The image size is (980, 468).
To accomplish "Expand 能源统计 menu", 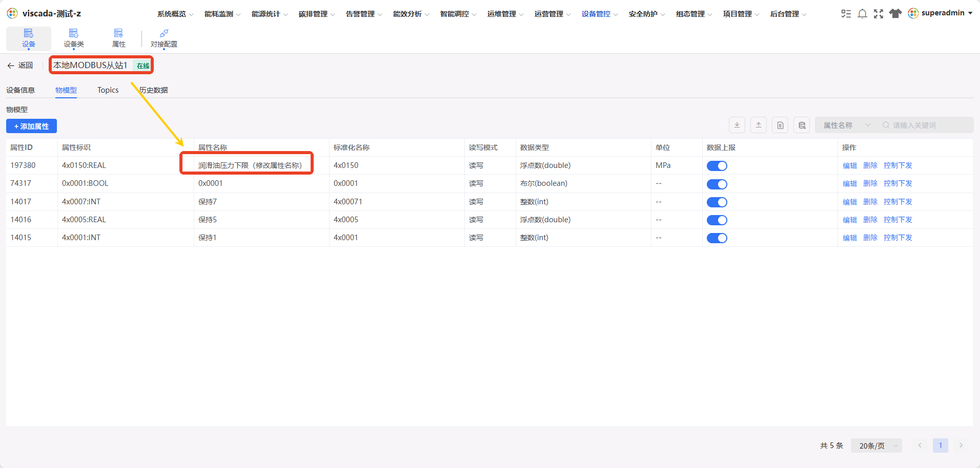I will (x=270, y=14).
